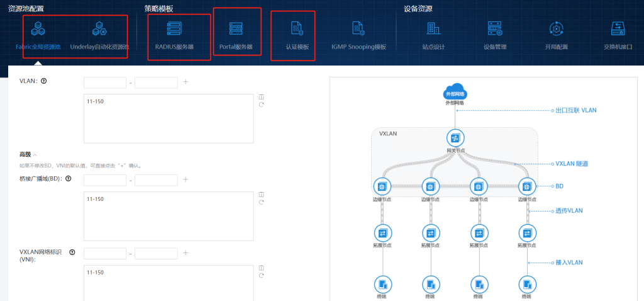
Task: Click the VLAN range start input field
Action: coord(105,82)
